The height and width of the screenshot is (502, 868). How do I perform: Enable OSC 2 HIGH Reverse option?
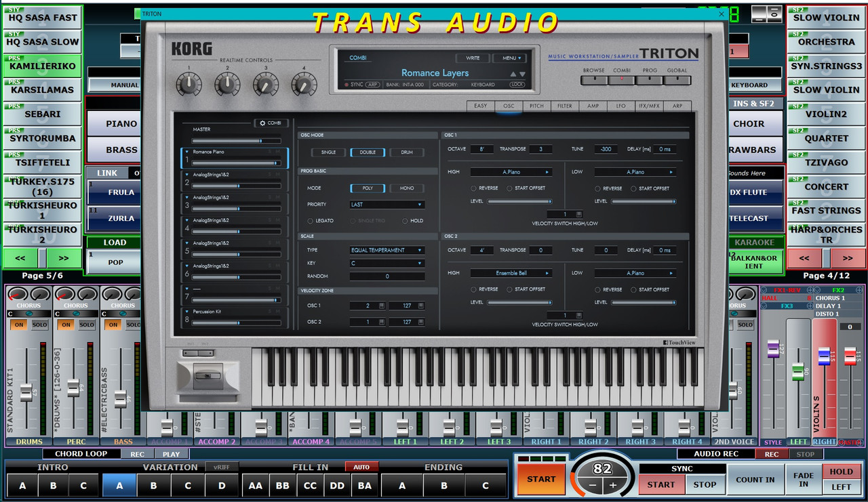[x=473, y=289]
